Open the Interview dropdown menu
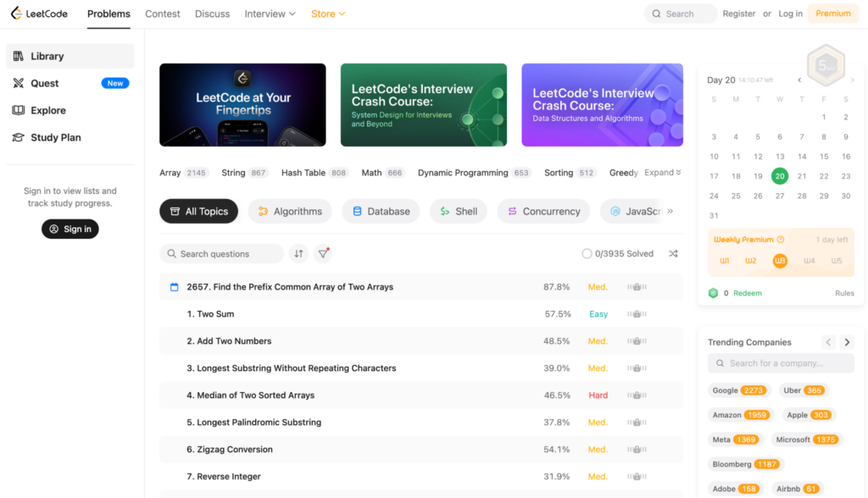Viewport: 868px width, 498px height. click(x=270, y=14)
